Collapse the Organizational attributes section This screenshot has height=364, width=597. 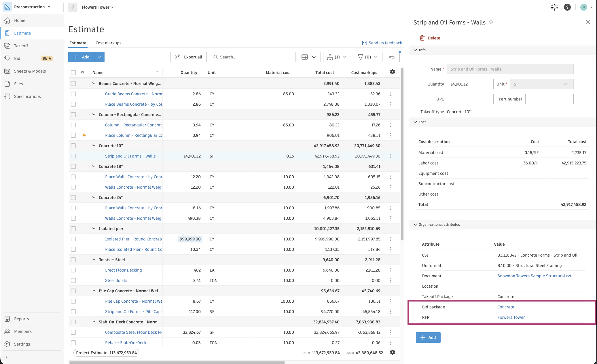[x=415, y=225]
